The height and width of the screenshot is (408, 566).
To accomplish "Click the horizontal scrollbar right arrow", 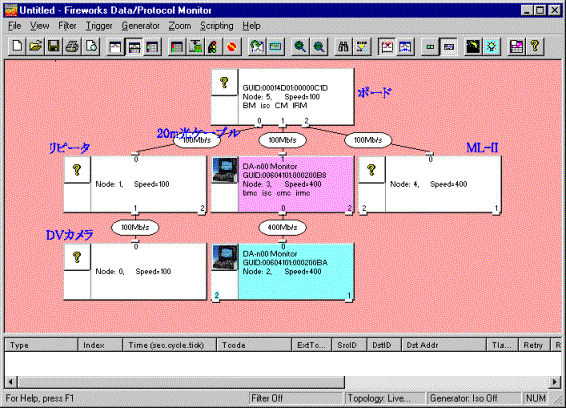I will [555, 382].
